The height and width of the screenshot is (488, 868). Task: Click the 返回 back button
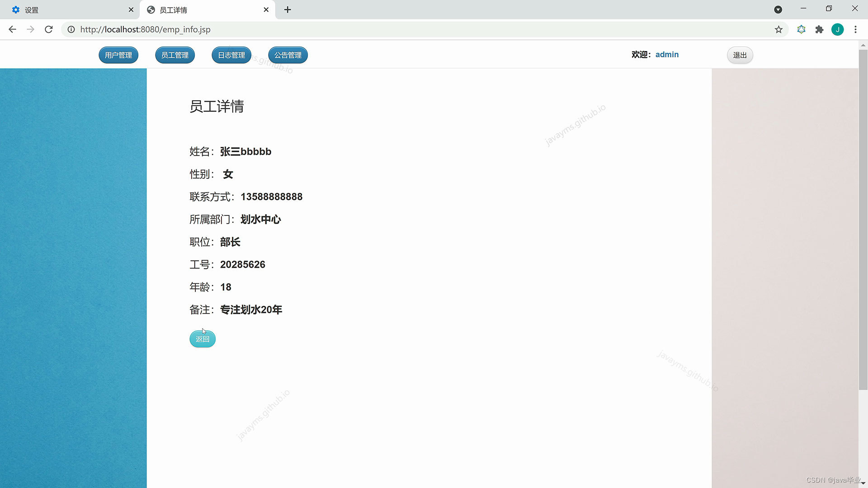[x=203, y=339]
